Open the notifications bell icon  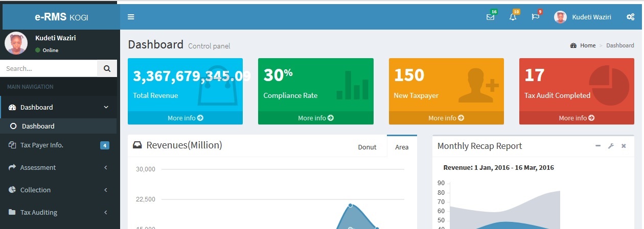pos(513,17)
